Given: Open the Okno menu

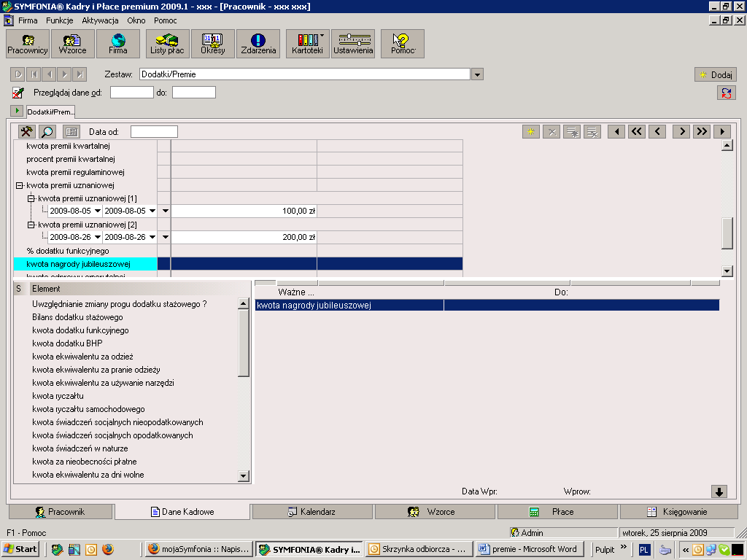Looking at the screenshot, I should 136,20.
